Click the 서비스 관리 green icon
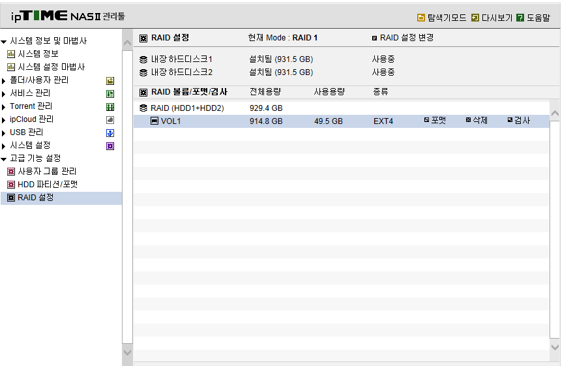 (x=110, y=94)
